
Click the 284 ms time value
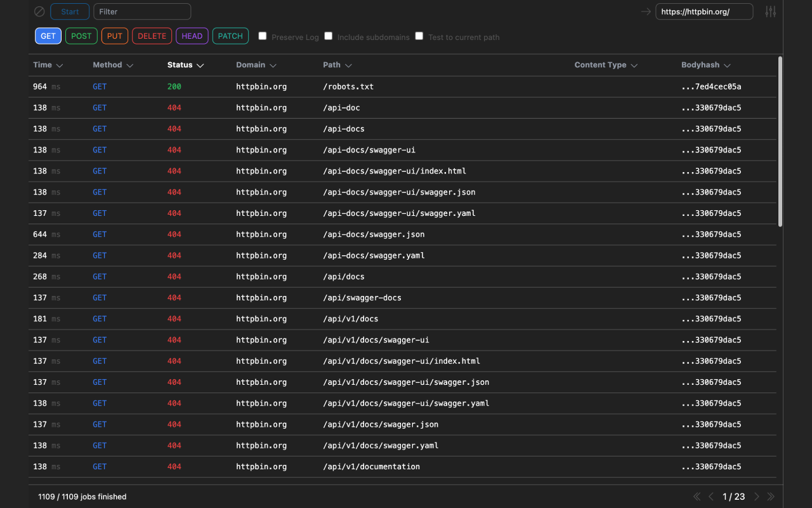point(47,255)
